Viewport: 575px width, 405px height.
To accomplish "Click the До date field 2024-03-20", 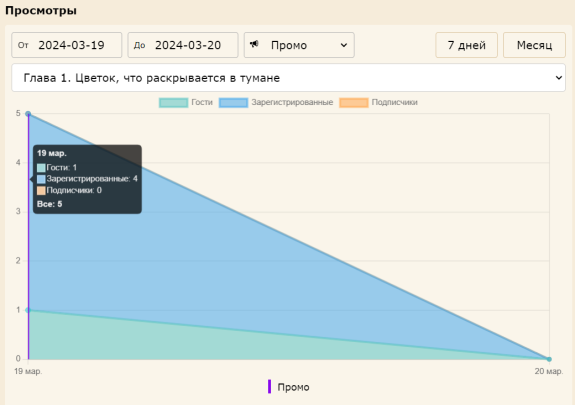I will [183, 45].
